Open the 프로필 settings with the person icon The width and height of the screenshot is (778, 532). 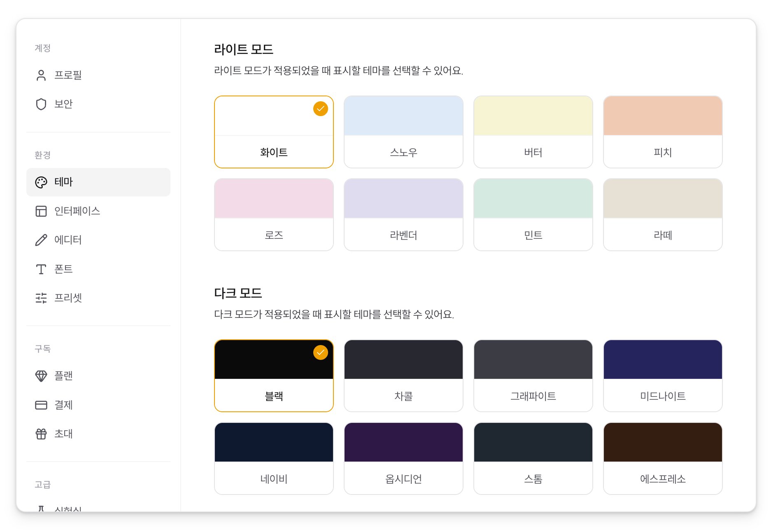41,75
